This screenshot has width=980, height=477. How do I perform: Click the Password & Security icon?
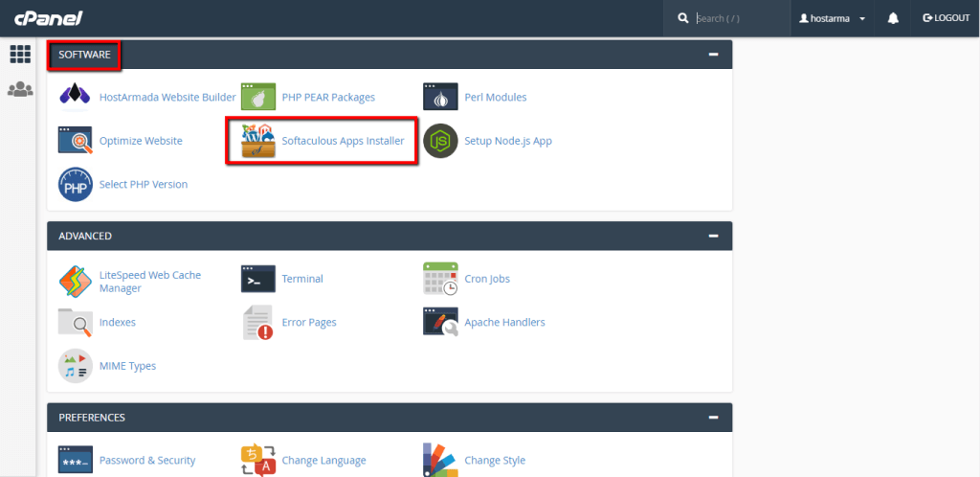point(75,460)
